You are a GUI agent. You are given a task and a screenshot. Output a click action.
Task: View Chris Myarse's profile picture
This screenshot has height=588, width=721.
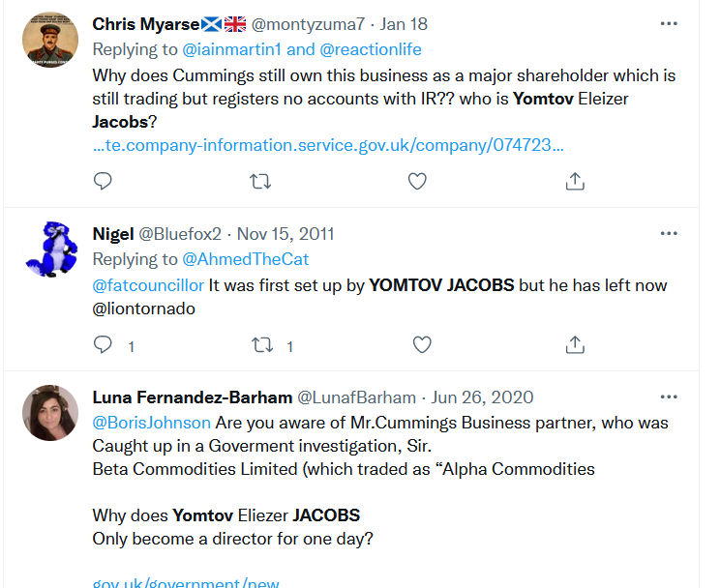(50, 40)
